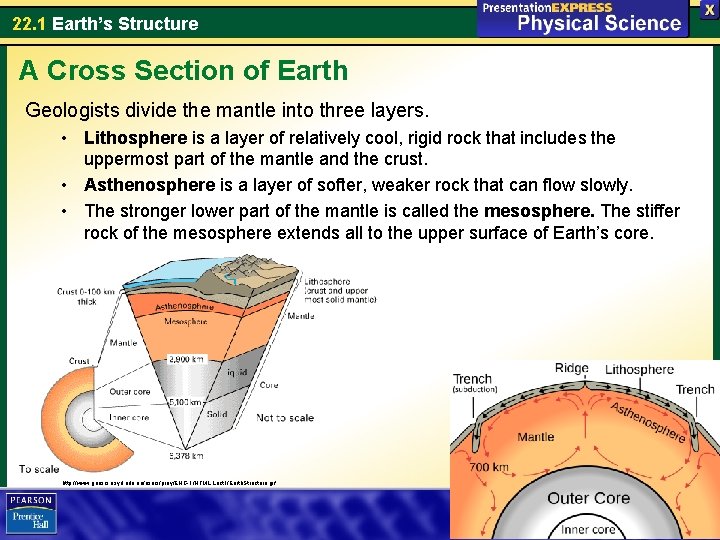This screenshot has height=540, width=720.
Task: Click the '2,900 km' depth label
Action: pos(186,359)
